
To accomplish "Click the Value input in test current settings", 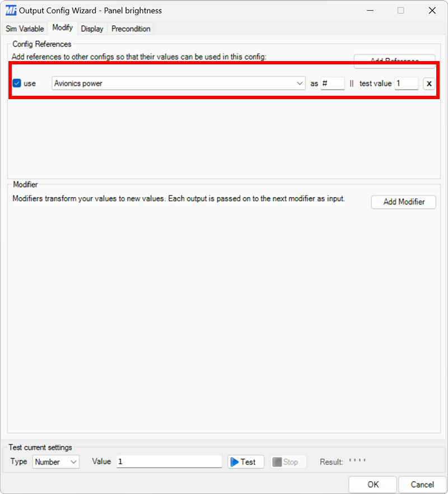I will (x=168, y=462).
